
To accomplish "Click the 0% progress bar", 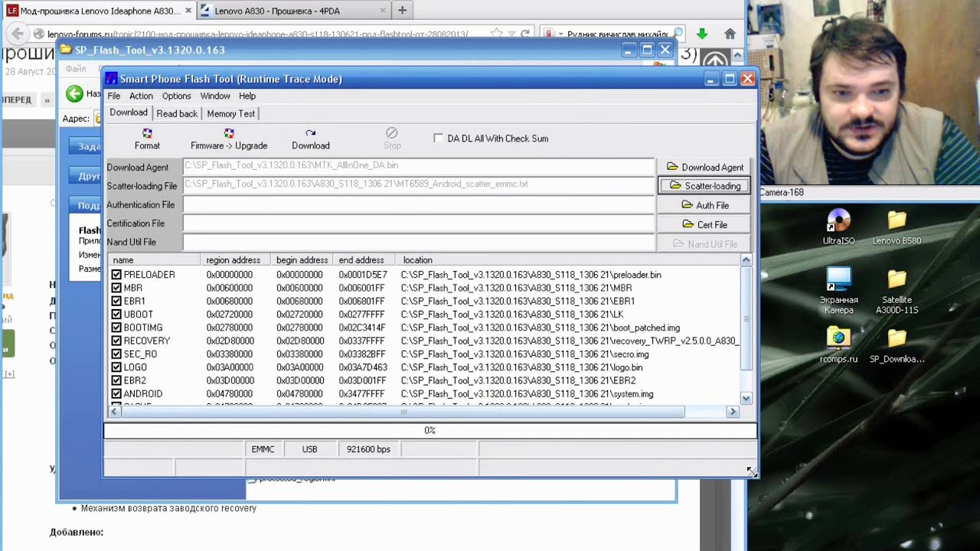I will pyautogui.click(x=430, y=430).
